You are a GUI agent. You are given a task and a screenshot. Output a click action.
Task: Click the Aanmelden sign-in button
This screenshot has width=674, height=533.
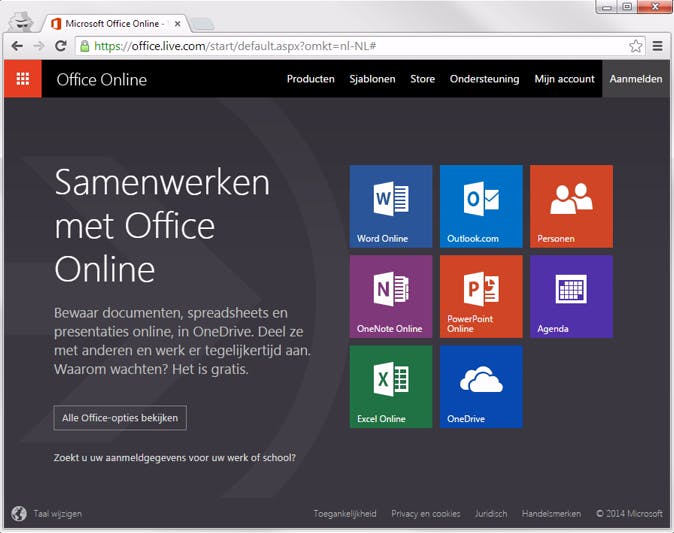point(636,79)
